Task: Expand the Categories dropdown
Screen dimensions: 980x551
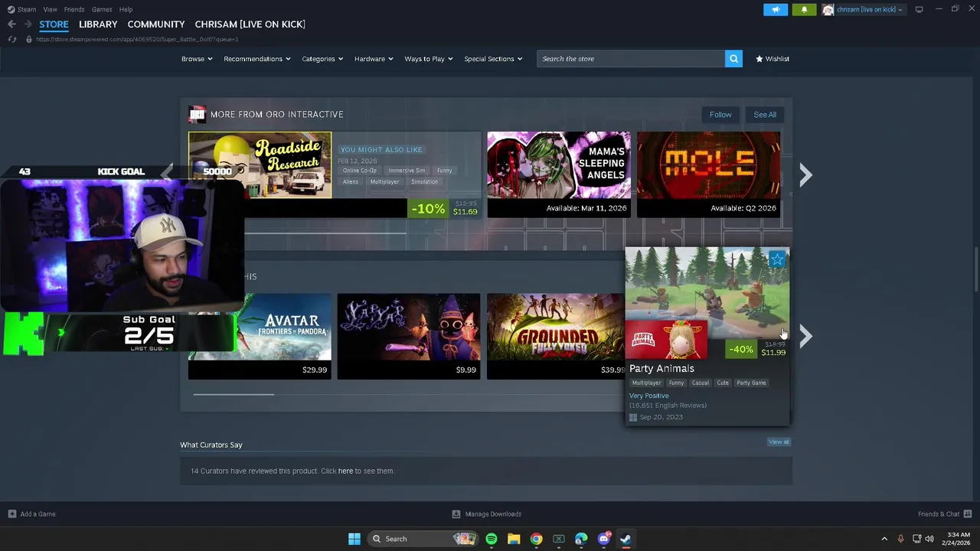Action: (322, 59)
